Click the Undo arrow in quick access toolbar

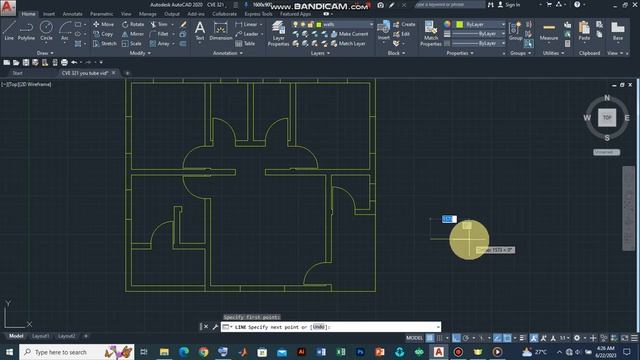[x=74, y=62]
